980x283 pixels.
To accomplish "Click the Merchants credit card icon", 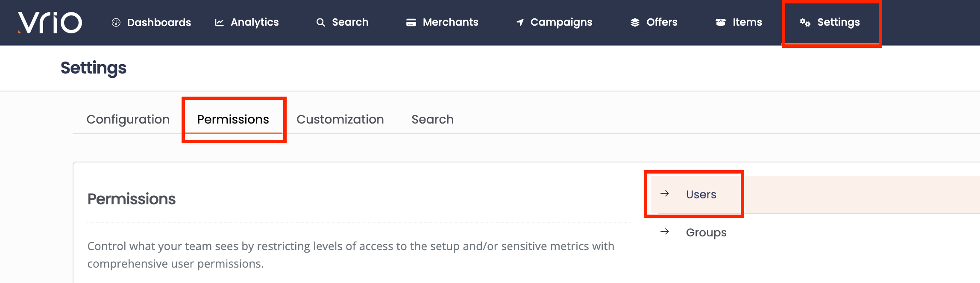I will coord(411,23).
